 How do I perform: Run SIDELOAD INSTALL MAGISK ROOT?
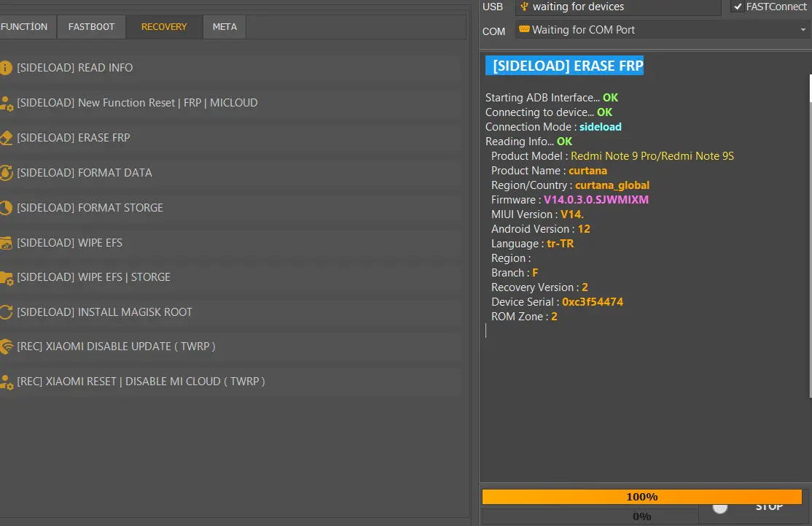click(230, 312)
